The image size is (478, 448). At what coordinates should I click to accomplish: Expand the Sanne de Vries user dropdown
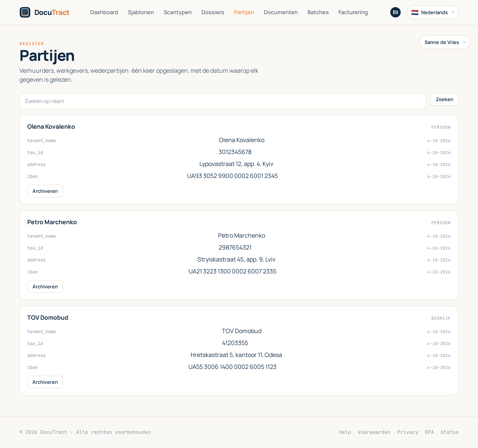tap(445, 42)
